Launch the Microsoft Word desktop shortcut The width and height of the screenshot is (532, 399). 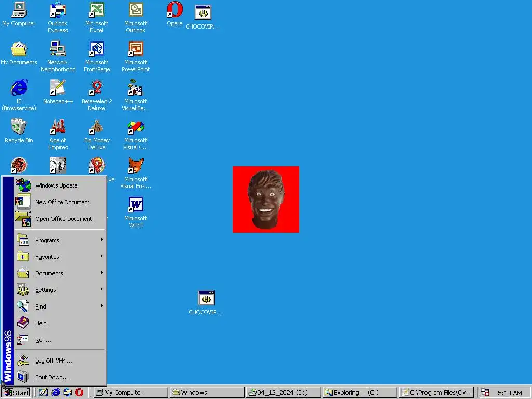(136, 212)
